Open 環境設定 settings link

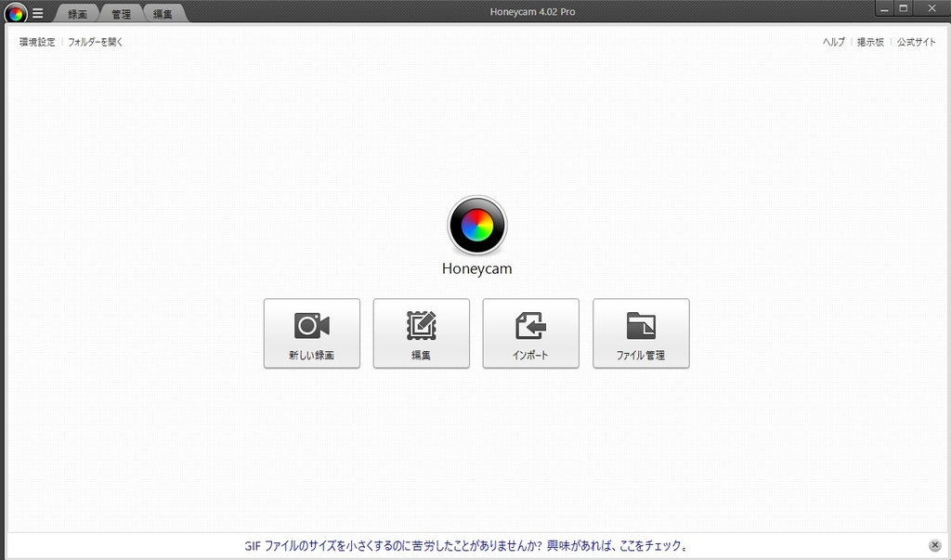(37, 42)
